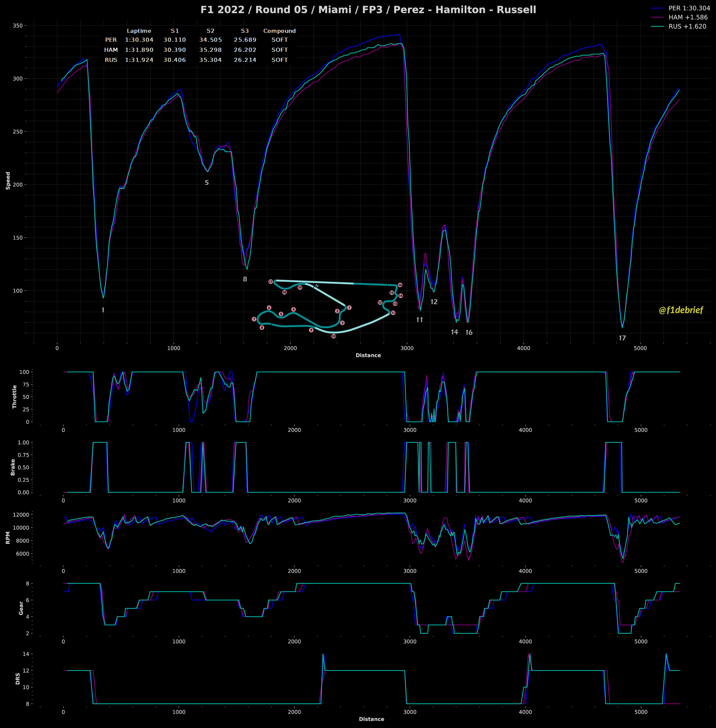Click turn 17 marker on track map
This screenshot has width=716, height=728.
tap(270, 281)
